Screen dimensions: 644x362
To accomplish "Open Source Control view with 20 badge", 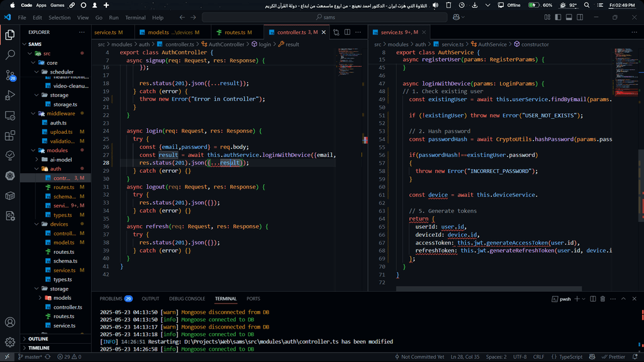I will [10, 75].
